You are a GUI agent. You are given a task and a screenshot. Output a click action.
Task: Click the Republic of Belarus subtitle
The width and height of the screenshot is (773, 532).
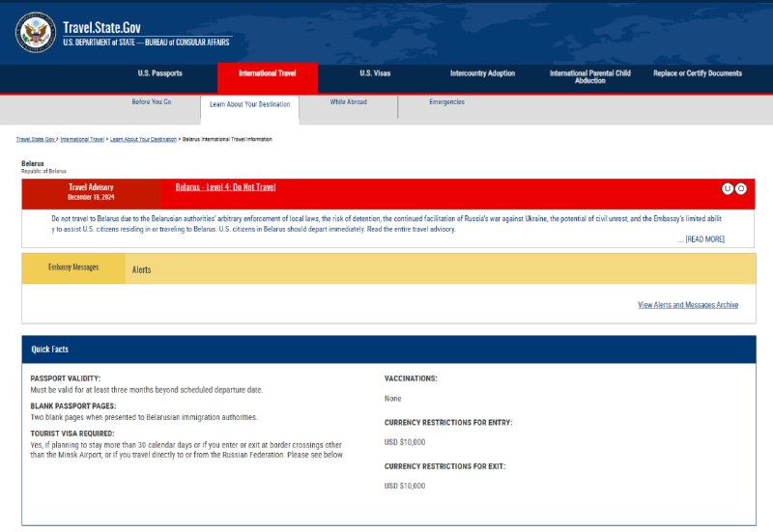[43, 172]
